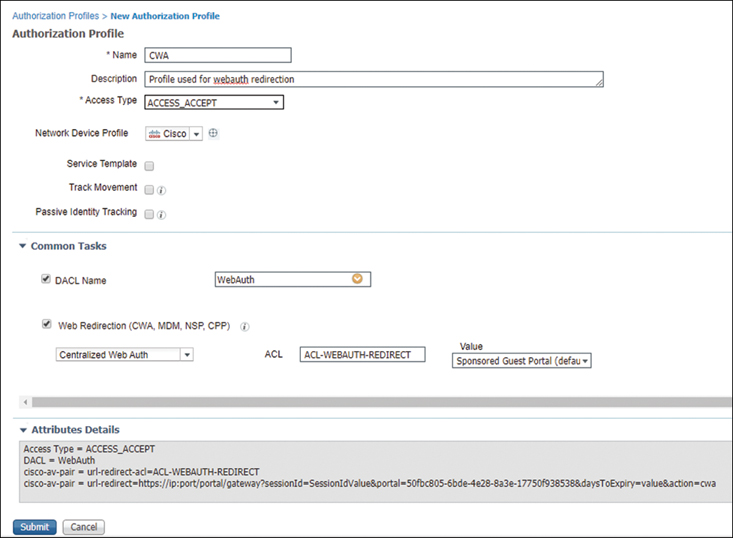
Task: Enable the Service Template checkbox
Action: point(149,165)
